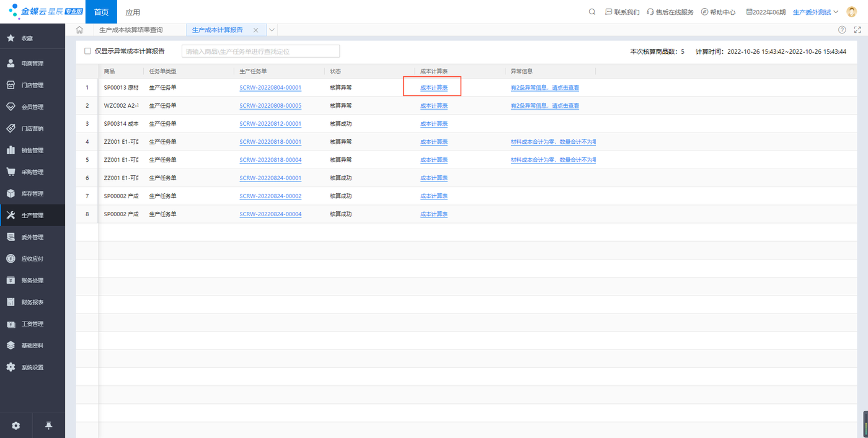The image size is (868, 438).
Task: Click 售后在线服务 in the header
Action: pyautogui.click(x=670, y=12)
